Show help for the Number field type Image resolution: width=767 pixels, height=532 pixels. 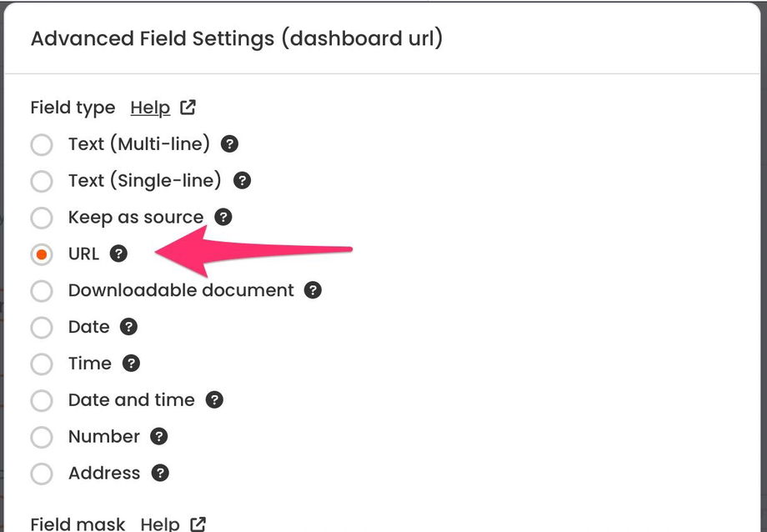coord(160,437)
